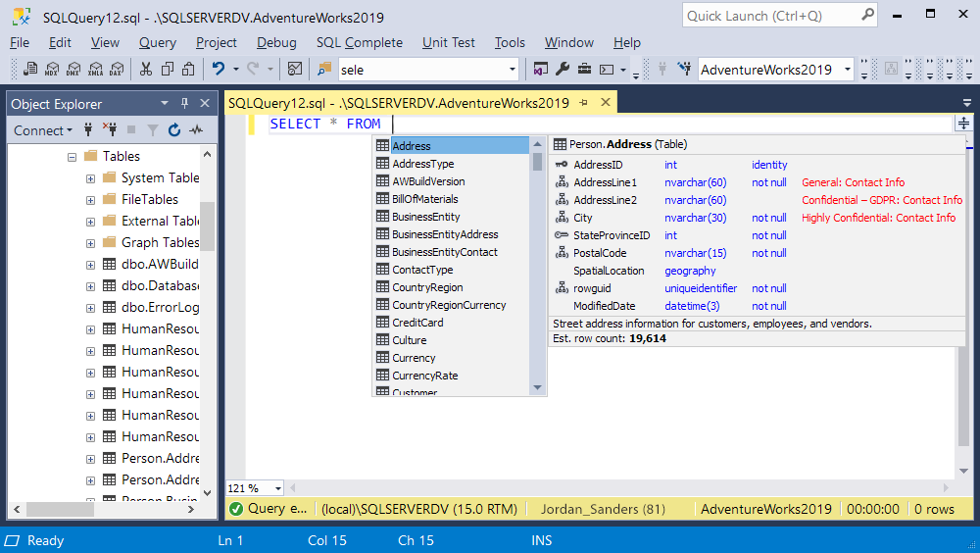Toggle pin on the SQLQuery12.sql tab
This screenshot has width=980, height=553.
coord(583,103)
